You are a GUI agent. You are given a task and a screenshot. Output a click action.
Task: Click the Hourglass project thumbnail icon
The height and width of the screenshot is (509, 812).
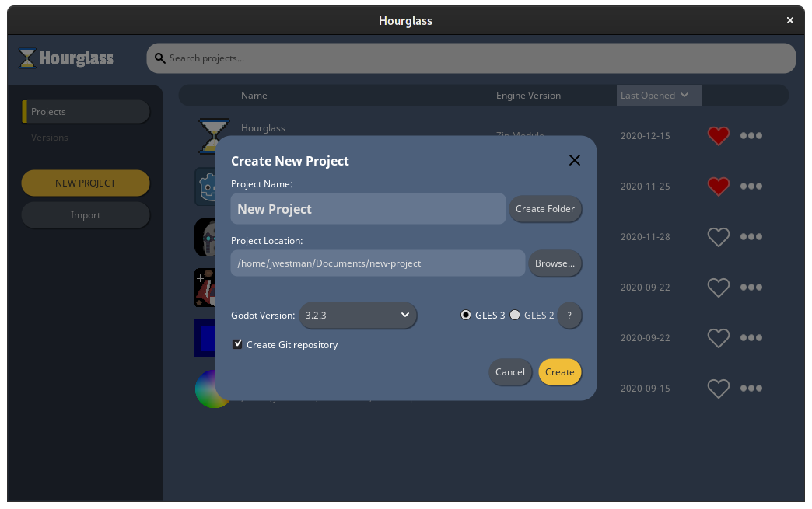[x=213, y=135]
